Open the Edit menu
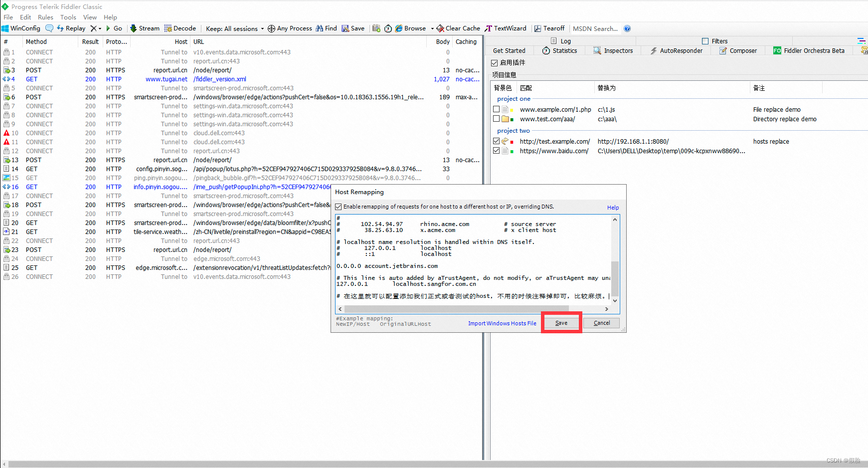 (25, 17)
